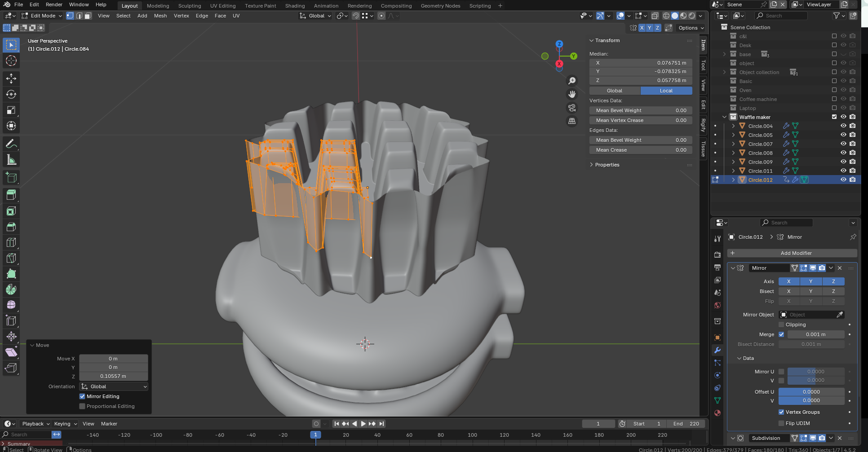868x452 pixels.
Task: Select the Rotate tool
Action: (x=11, y=94)
